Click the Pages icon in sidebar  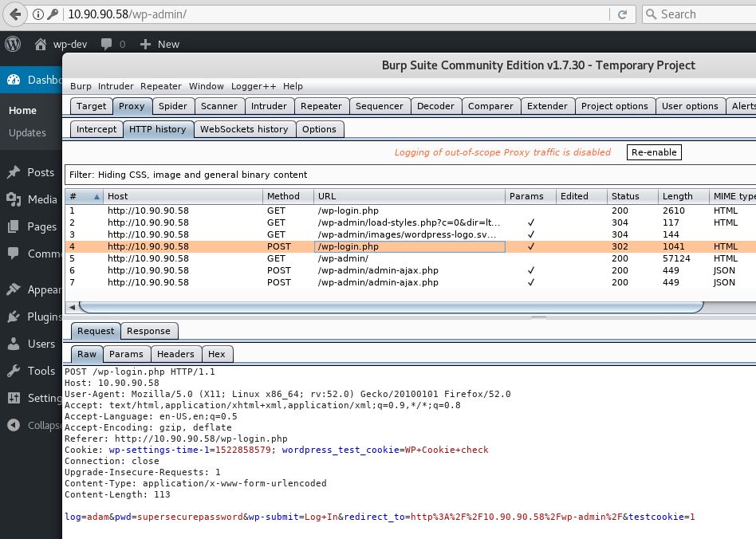(x=14, y=226)
